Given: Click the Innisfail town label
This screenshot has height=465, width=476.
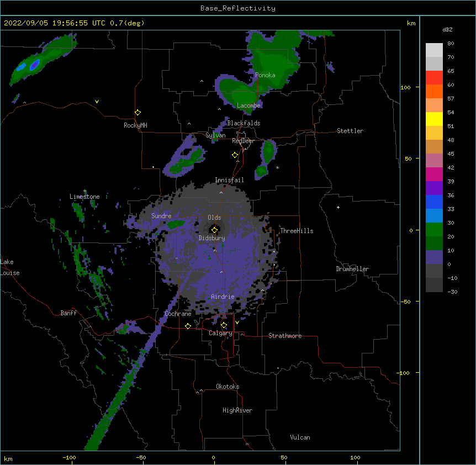Looking at the screenshot, I should point(229,180).
